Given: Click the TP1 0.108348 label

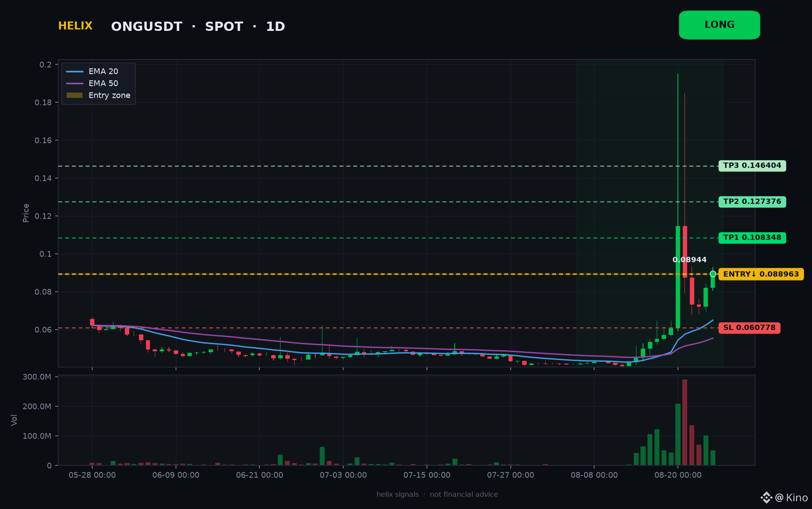Looking at the screenshot, I should click(752, 238).
